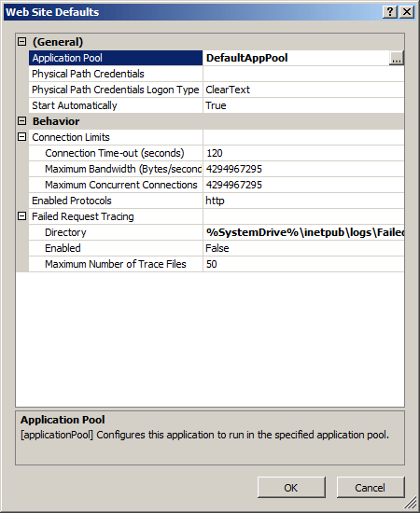Screen dimensions: 420x513
Task: Open the Application Pool browse ellipsis button
Action: click(396, 58)
